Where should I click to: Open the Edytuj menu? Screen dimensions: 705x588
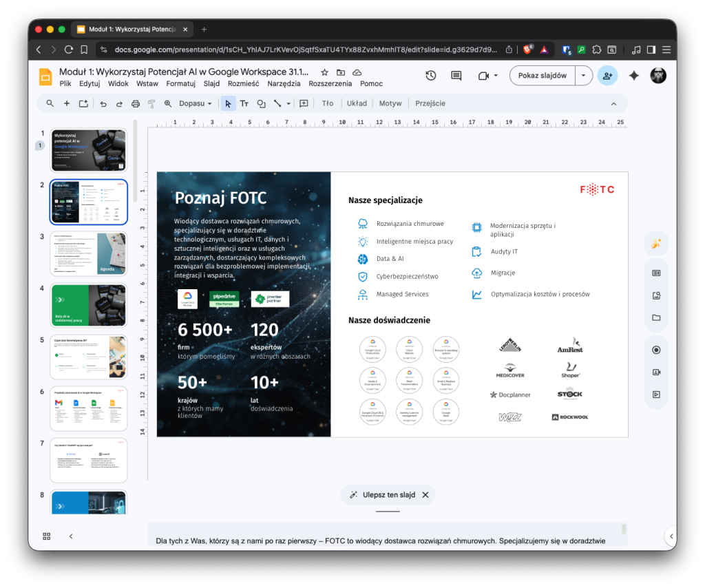coord(90,83)
